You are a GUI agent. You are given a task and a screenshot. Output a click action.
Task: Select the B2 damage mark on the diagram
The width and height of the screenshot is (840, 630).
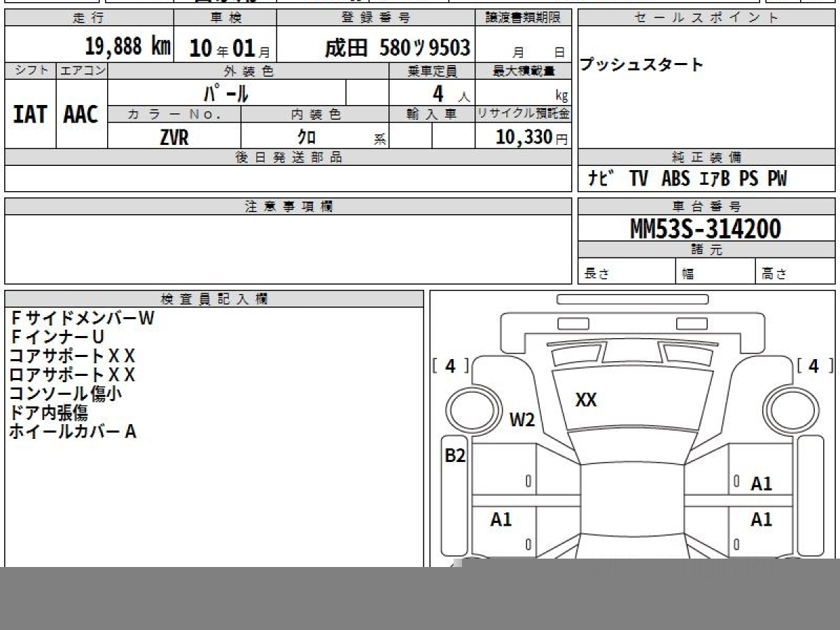click(x=455, y=456)
